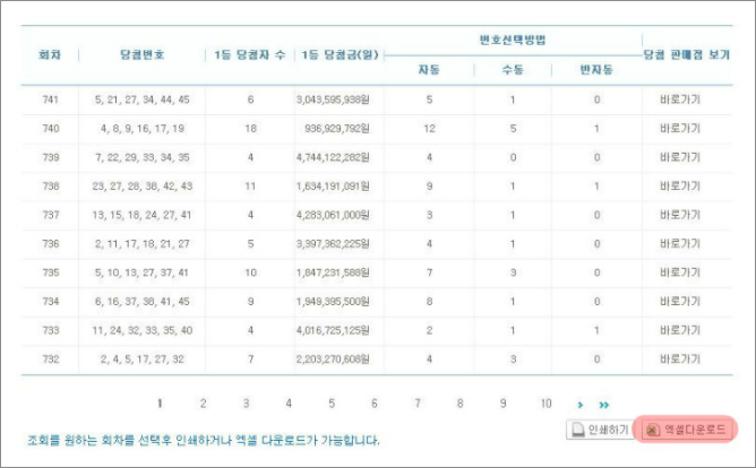Select current page 1 in pagination
This screenshot has width=756, height=468.
160,403
